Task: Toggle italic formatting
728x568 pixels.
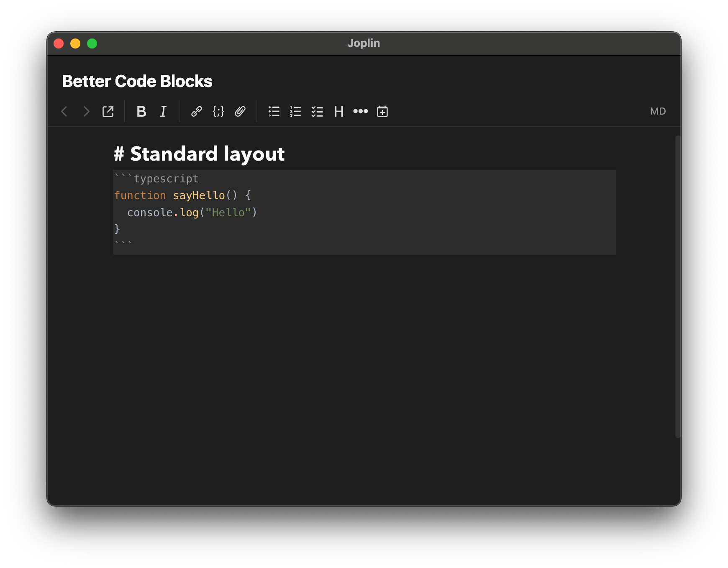Action: tap(163, 111)
